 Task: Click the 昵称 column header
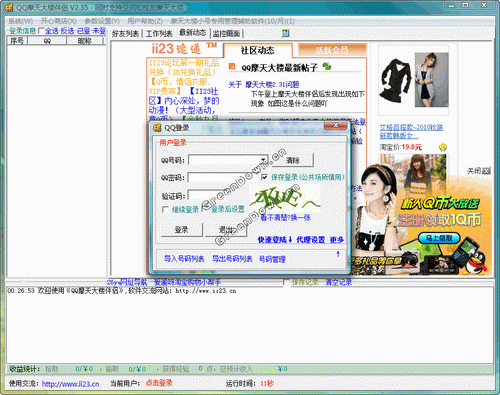(x=85, y=41)
